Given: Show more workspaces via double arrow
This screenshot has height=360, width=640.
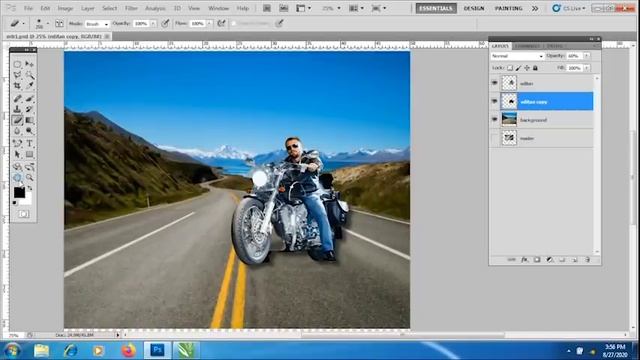Looking at the screenshot, I should click(535, 8).
